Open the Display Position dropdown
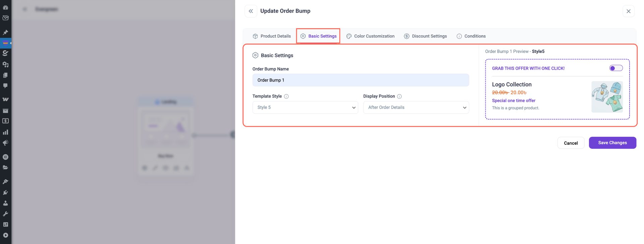Image resolution: width=644 pixels, height=244 pixels. point(416,108)
